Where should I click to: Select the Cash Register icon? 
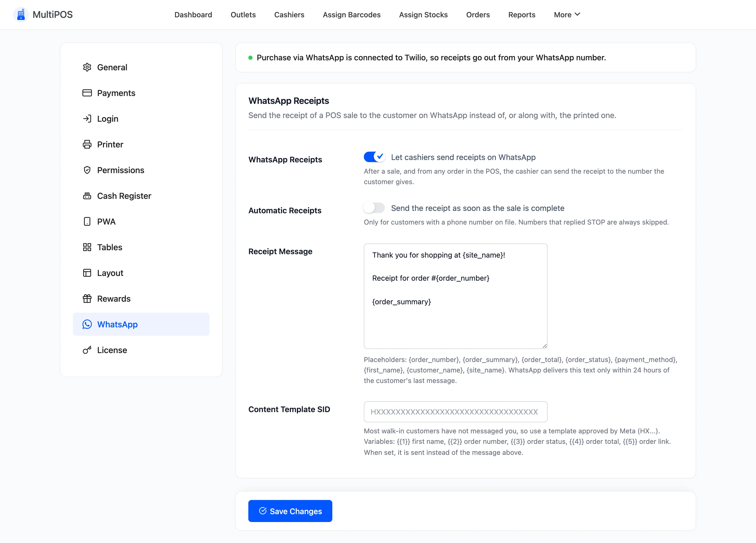[87, 196]
